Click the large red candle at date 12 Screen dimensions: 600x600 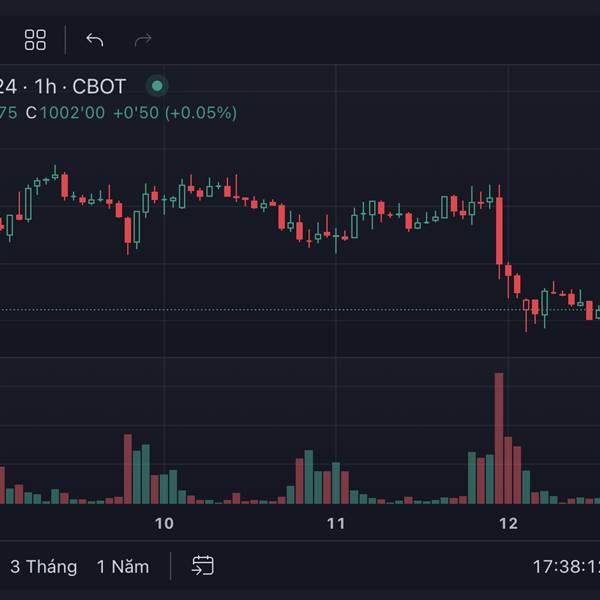[499, 231]
